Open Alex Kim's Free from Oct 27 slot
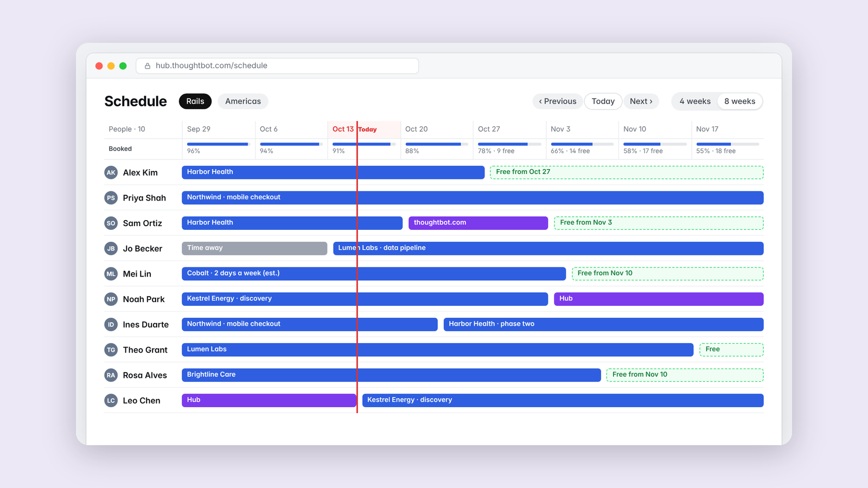The height and width of the screenshot is (488, 868). pyautogui.click(x=627, y=172)
